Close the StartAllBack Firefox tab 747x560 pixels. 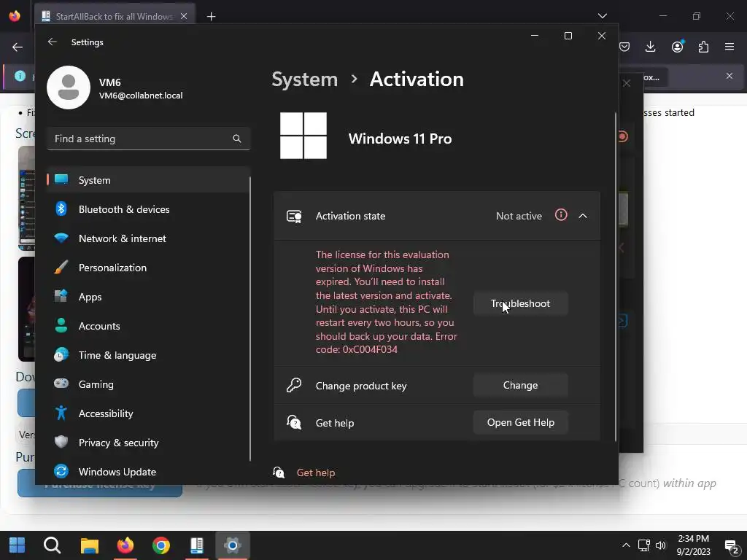[x=184, y=16]
